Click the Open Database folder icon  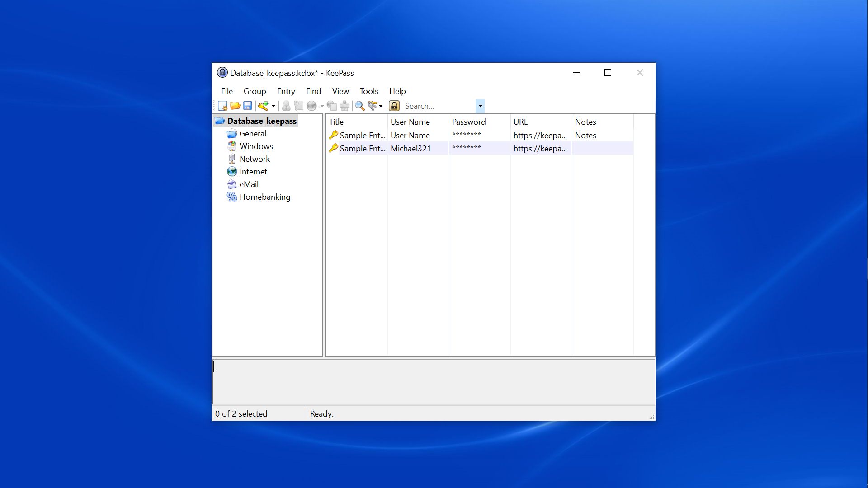point(235,106)
